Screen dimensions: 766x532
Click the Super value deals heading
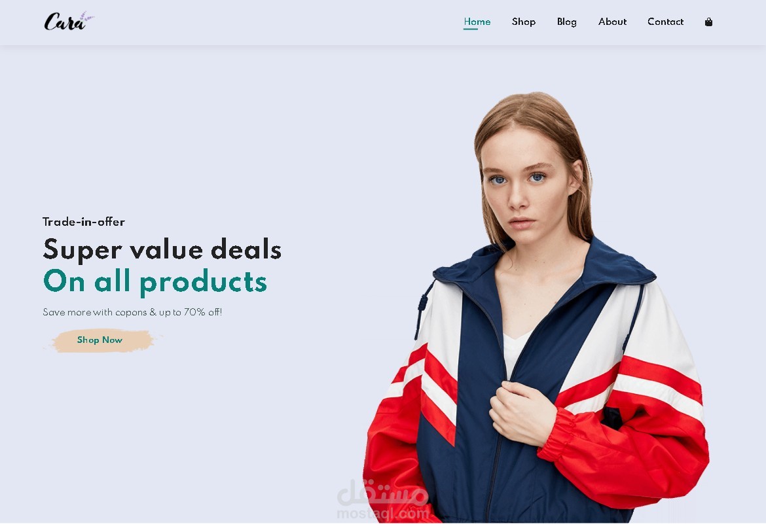[x=162, y=249]
